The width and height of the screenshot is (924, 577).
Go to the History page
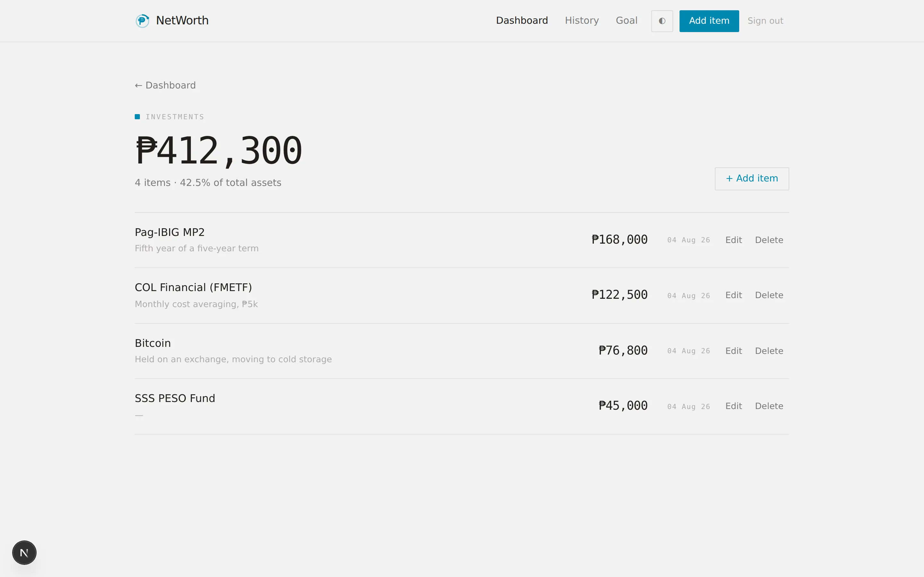tap(581, 21)
